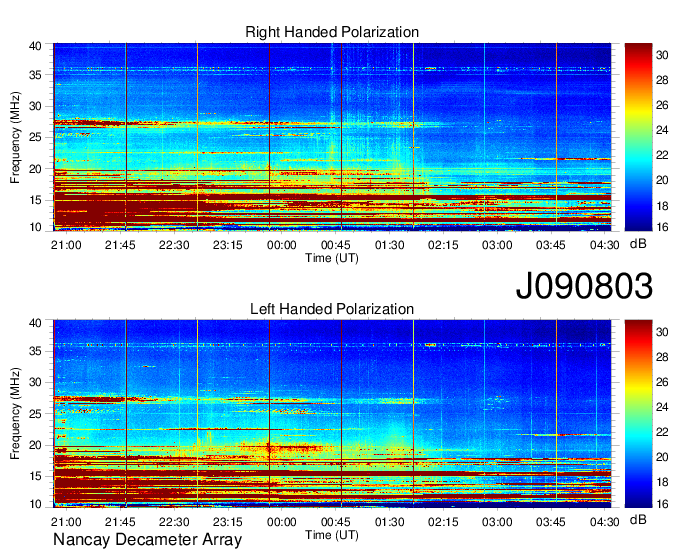Click the "20" frequency tick on Left Handed plot's axis
This screenshot has width=680, height=552.
click(36, 445)
